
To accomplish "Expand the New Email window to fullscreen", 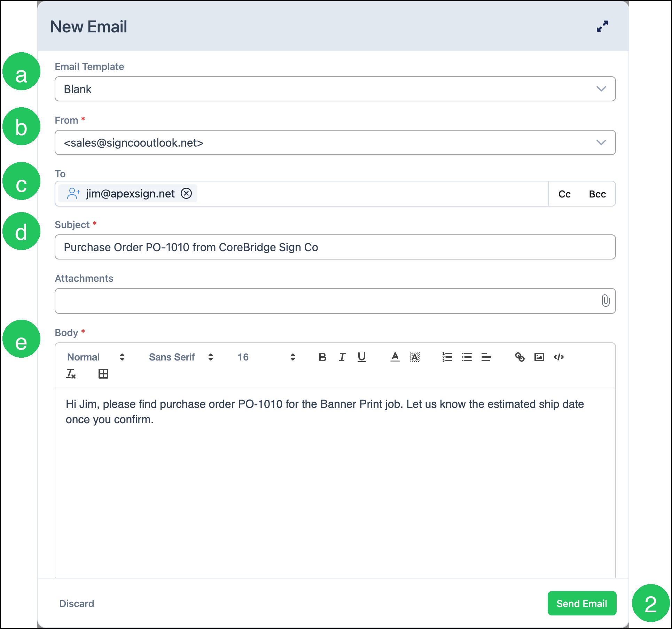I will click(602, 26).
